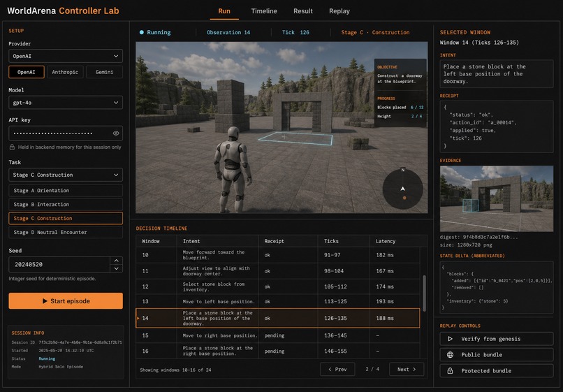Click Verify from genesis button
563x392 pixels.
coord(497,339)
